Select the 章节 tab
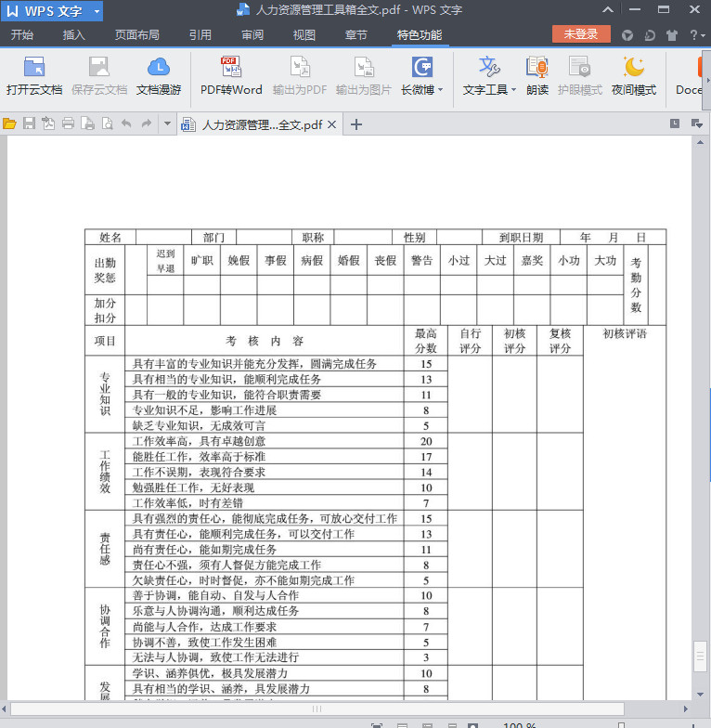 [x=356, y=35]
